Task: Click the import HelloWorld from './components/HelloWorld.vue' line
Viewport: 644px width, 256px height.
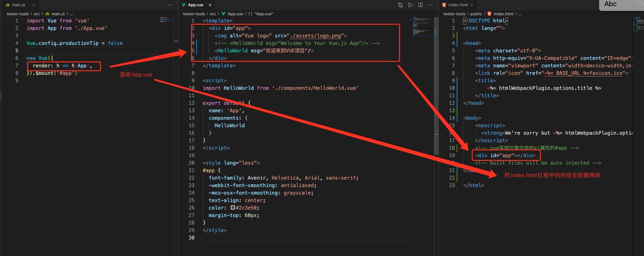Action: point(281,88)
